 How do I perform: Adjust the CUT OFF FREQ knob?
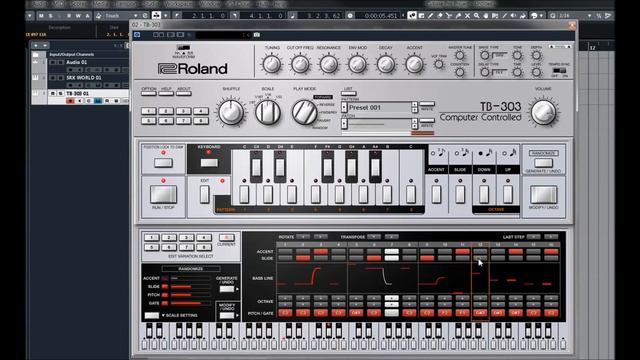(x=300, y=64)
